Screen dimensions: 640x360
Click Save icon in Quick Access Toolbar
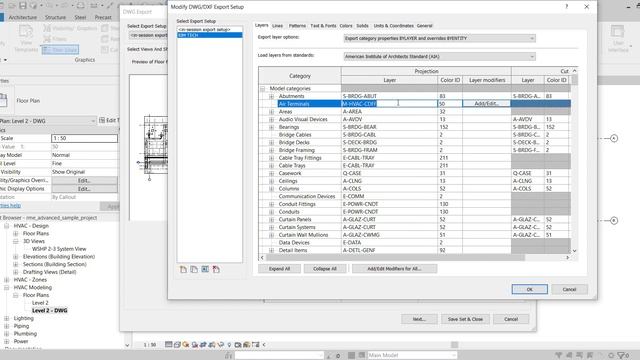click(x=22, y=6)
